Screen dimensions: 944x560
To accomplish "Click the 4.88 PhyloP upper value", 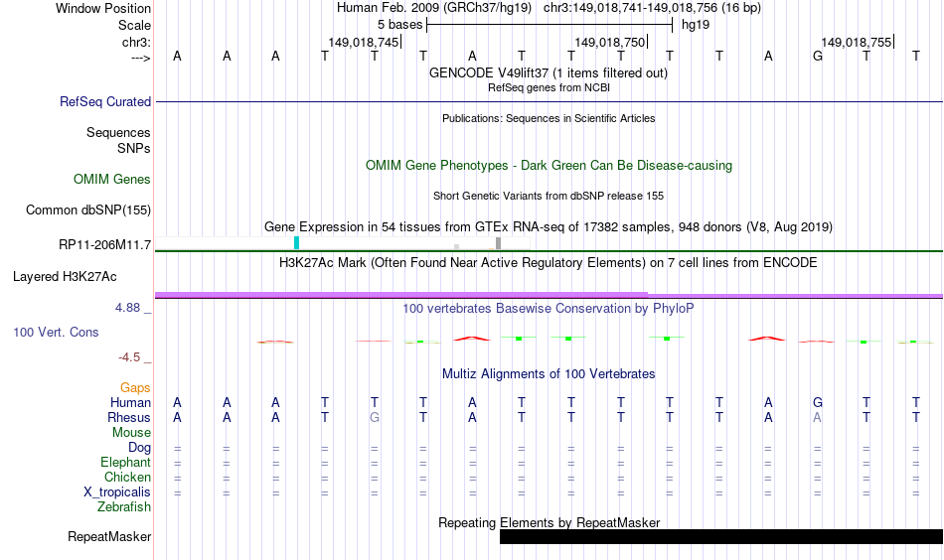I will (127, 308).
